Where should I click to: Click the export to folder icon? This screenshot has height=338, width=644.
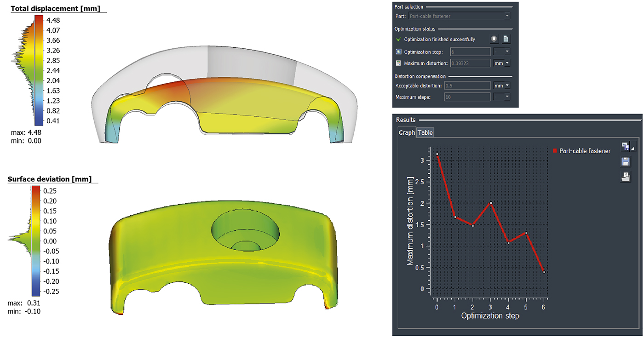pos(626,177)
